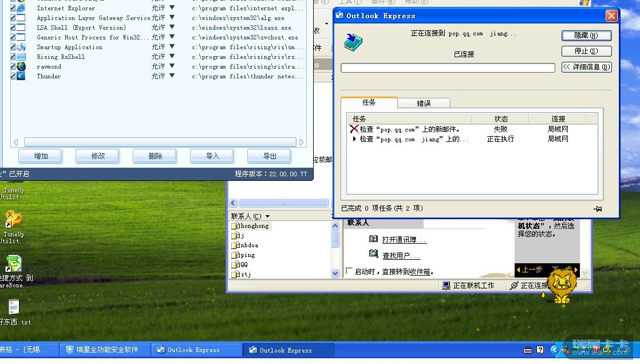This screenshot has height=364, width=640.
Task: Click the 删除 button
Action: tap(155, 156)
